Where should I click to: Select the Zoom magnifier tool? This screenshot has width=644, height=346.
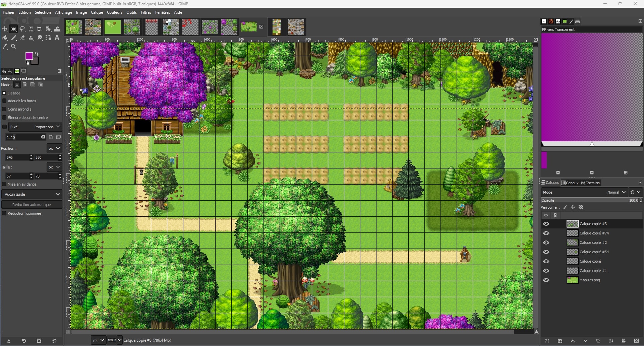[13, 47]
